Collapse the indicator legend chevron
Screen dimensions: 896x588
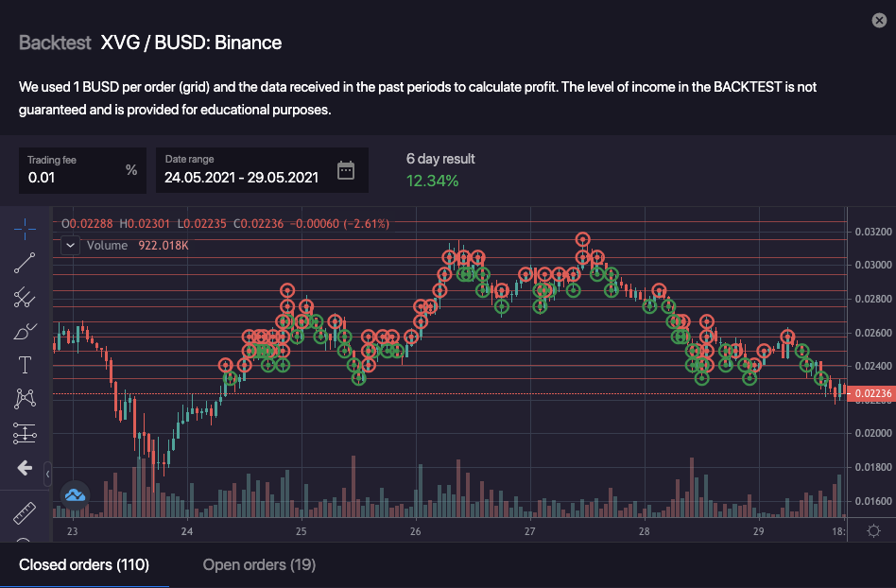click(x=71, y=245)
